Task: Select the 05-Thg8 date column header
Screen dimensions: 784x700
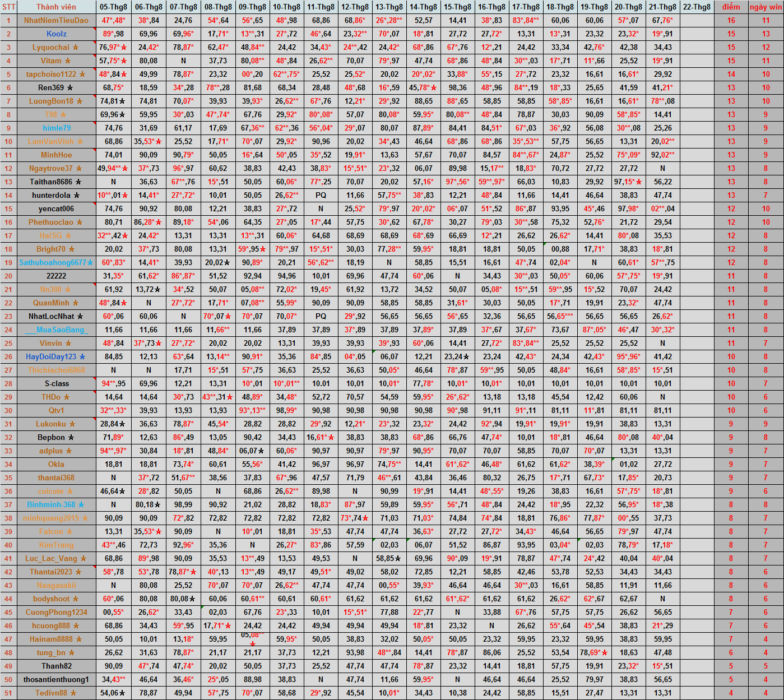Action: tap(113, 7)
